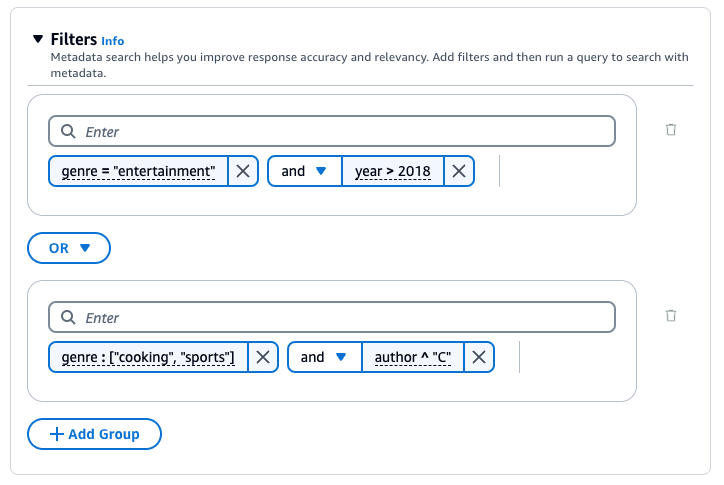This screenshot has width=724, height=485.
Task: Open the "and" operator dropdown in second group
Action: pos(324,357)
